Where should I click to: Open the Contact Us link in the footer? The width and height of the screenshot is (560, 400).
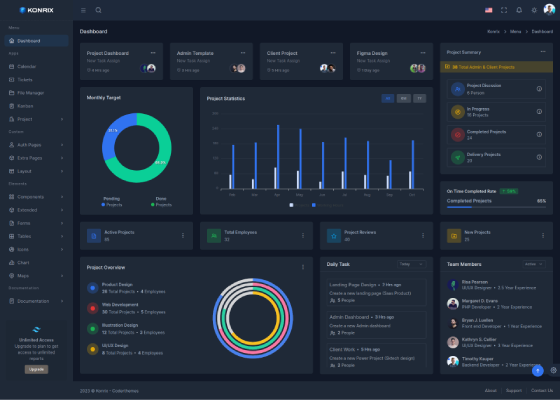(x=542, y=390)
